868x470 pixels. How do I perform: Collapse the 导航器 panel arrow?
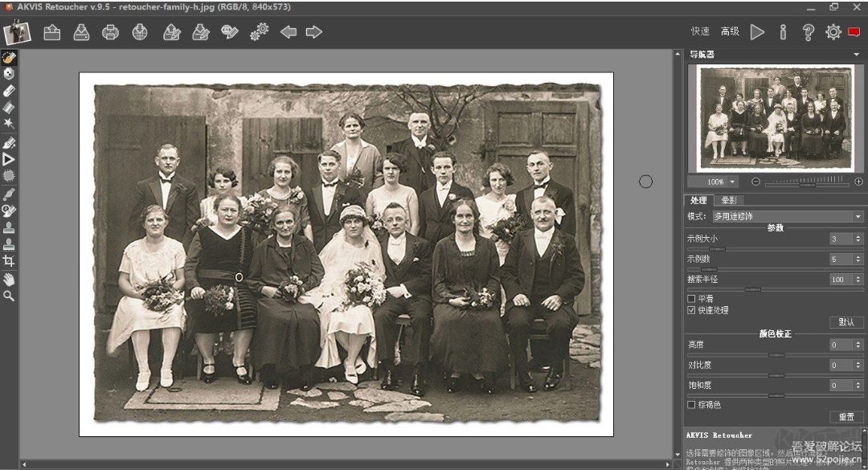point(857,55)
